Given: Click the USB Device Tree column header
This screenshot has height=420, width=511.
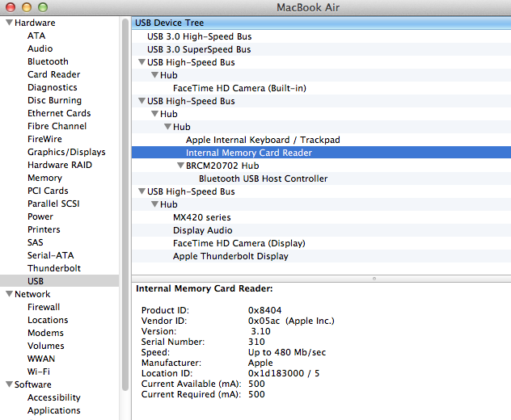Looking at the screenshot, I should [321, 23].
